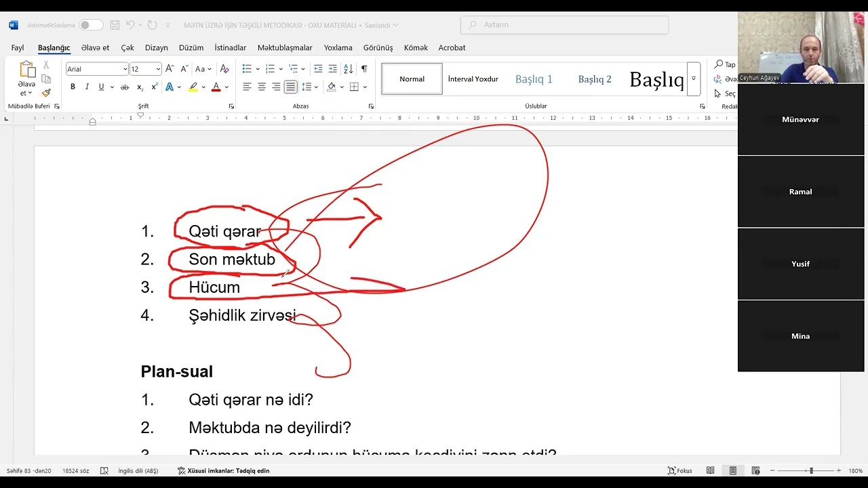Switch to Web Layout view icon

coord(755,470)
